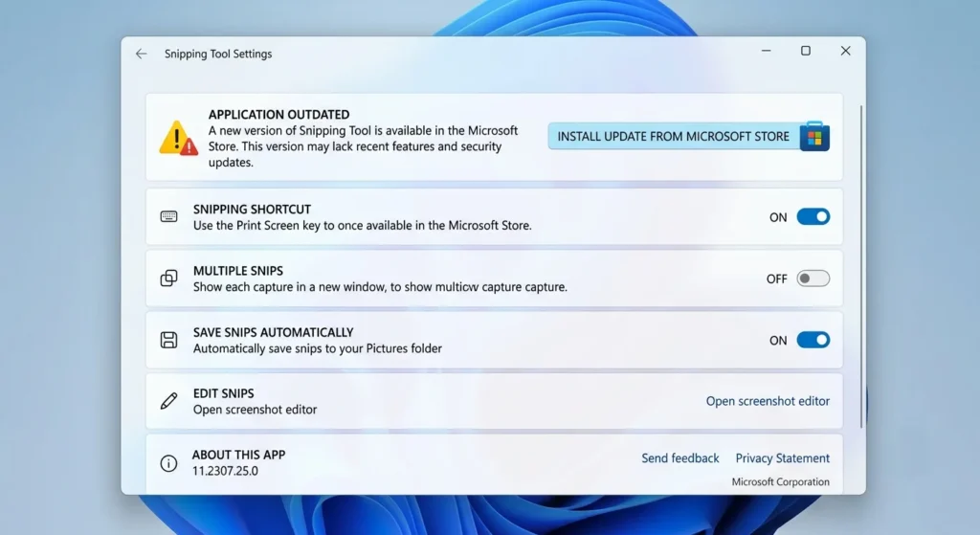Click the Microsoft Store bag icon

[x=814, y=136]
